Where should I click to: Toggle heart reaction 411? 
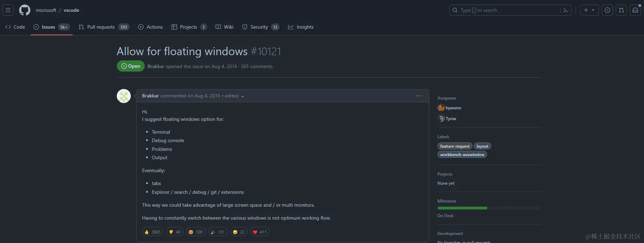pyautogui.click(x=260, y=232)
